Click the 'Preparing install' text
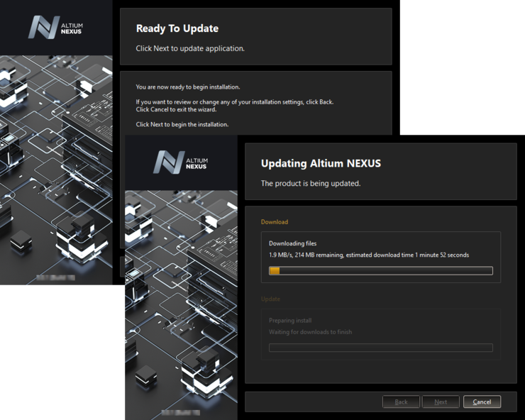Screen dimensions: 525x420 click(290, 321)
